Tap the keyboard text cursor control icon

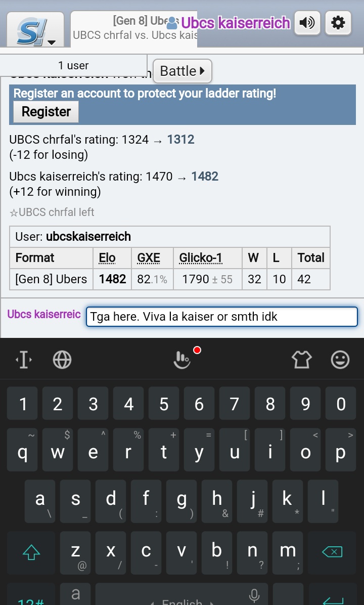click(x=24, y=360)
